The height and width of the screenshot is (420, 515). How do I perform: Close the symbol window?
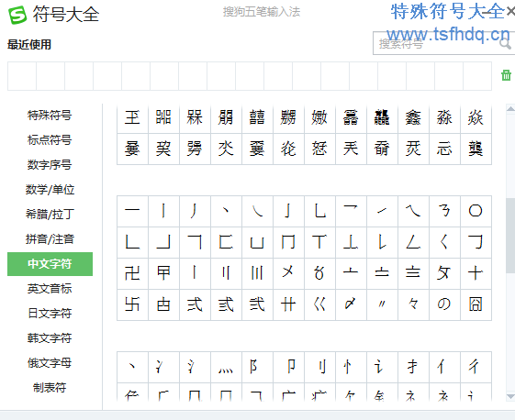tap(510, 12)
